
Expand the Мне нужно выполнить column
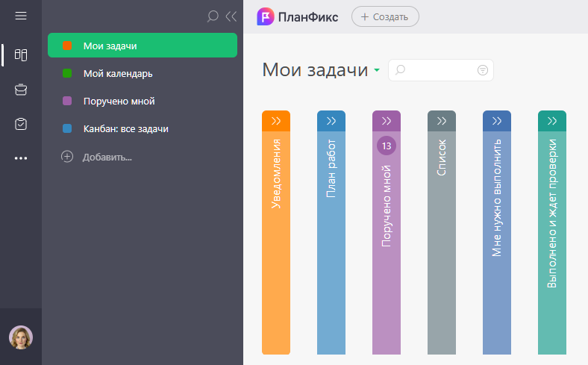[497, 121]
